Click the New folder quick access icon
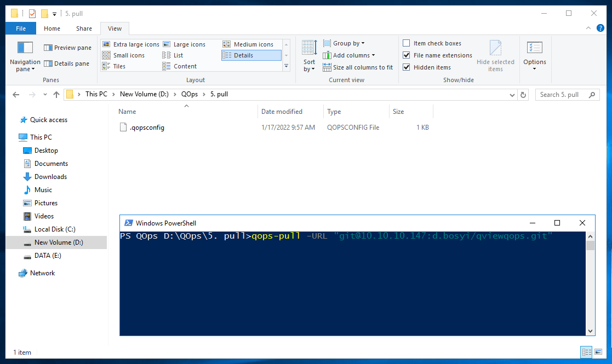 pyautogui.click(x=44, y=14)
